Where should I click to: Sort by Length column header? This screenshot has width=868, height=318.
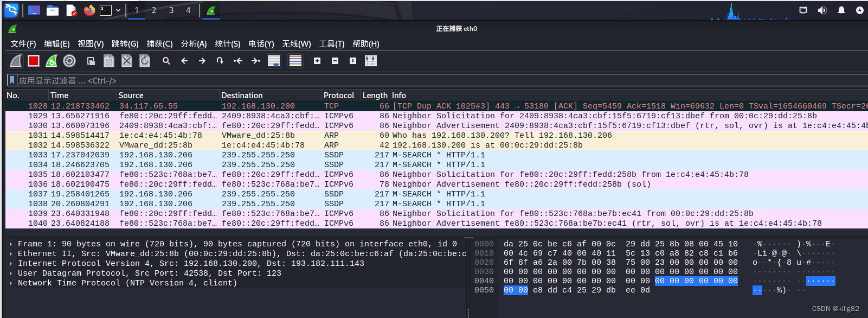(x=375, y=96)
